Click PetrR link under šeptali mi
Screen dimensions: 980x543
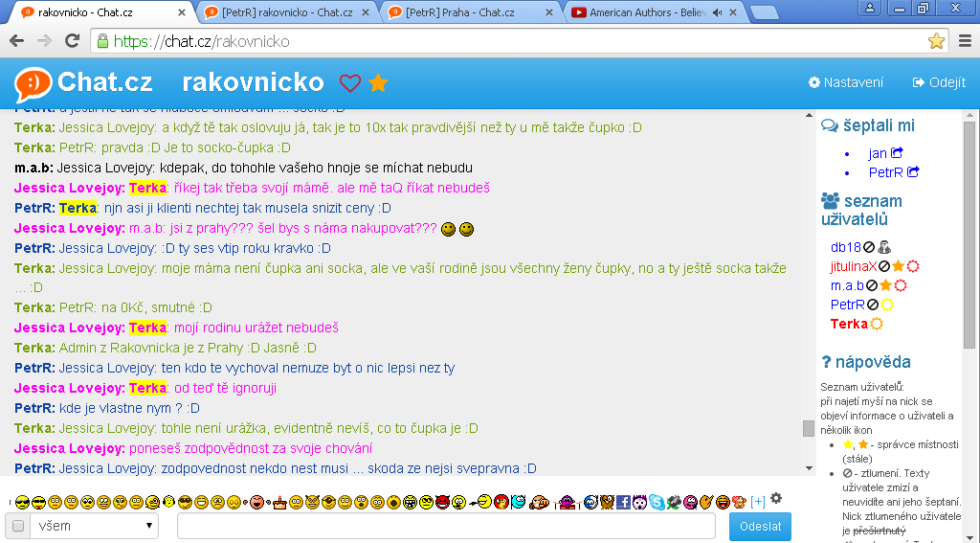(885, 172)
